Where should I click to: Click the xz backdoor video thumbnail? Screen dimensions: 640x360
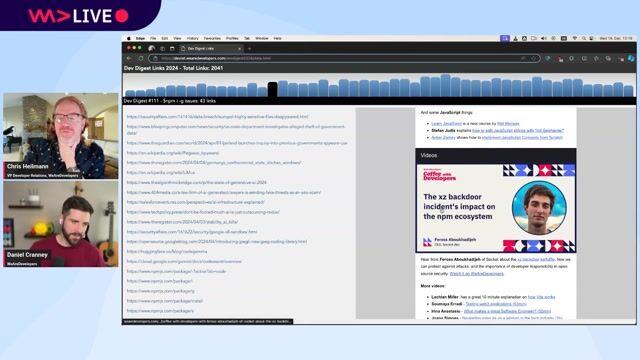496,208
